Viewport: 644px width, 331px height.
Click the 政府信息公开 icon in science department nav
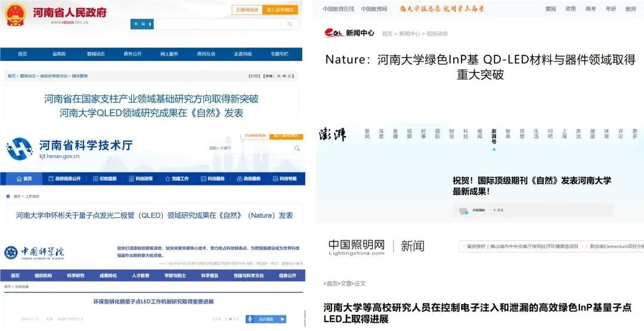tap(51, 179)
